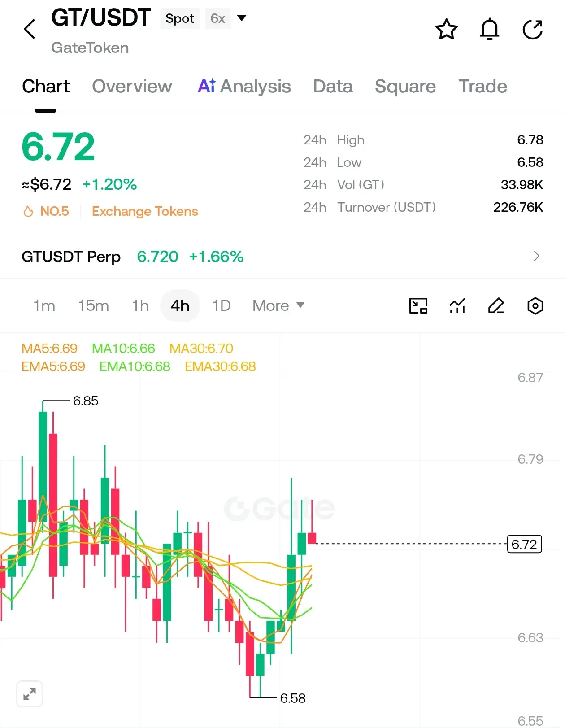Tap the tallest green candle near 6.85
This screenshot has height=728, width=565.
(43, 466)
